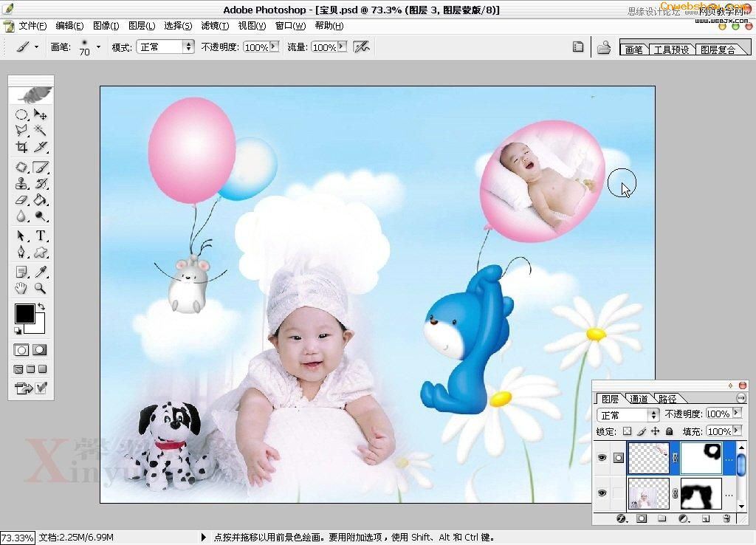Select the Move tool
Viewport: 756px width, 545px height.
[41, 114]
